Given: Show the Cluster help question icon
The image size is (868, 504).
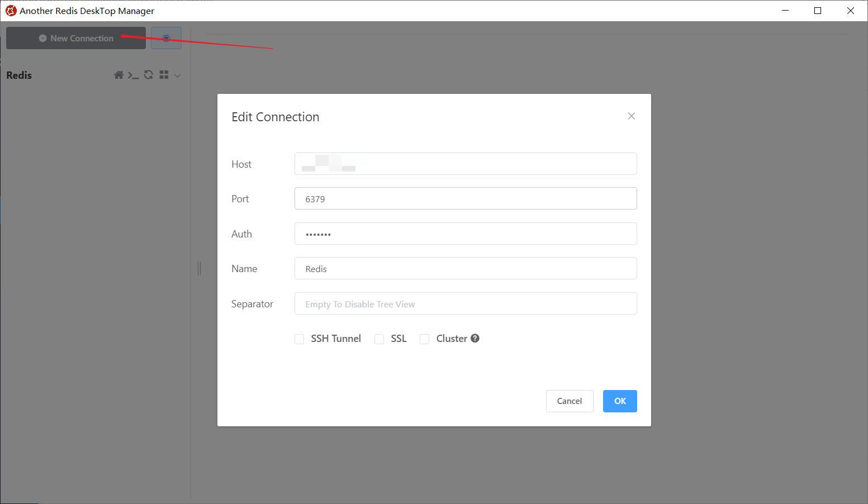Looking at the screenshot, I should [x=475, y=338].
